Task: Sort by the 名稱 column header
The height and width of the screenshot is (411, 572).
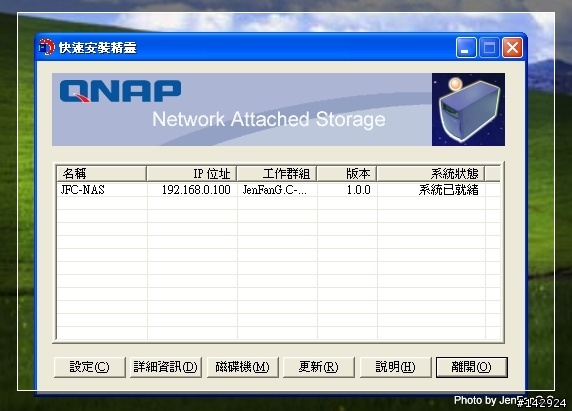Action: [x=101, y=174]
